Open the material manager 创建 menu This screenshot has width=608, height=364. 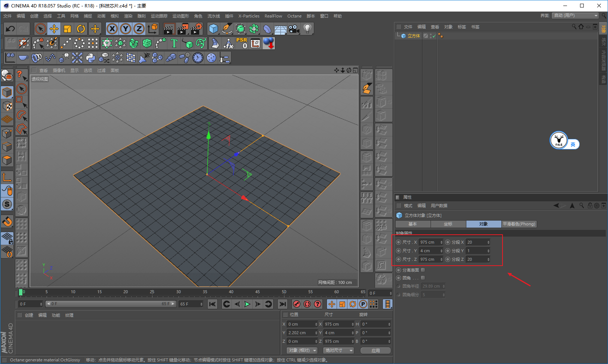click(29, 315)
